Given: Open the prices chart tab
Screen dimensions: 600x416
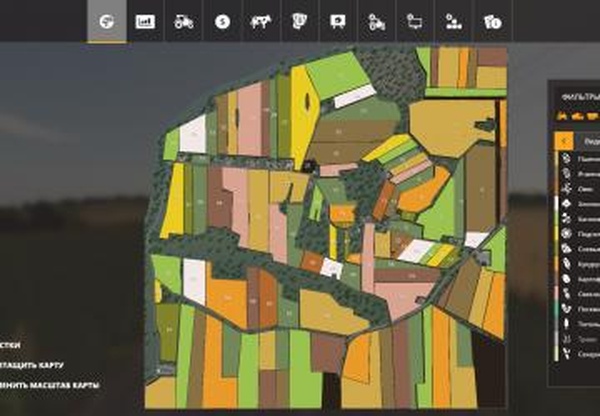Looking at the screenshot, I should [145, 21].
